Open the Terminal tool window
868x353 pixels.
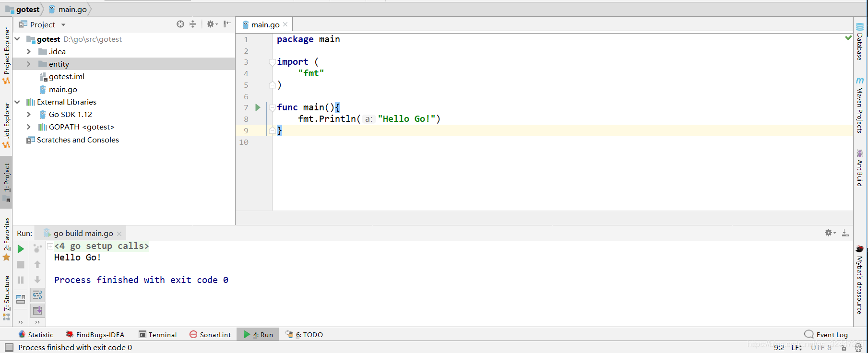click(x=158, y=335)
